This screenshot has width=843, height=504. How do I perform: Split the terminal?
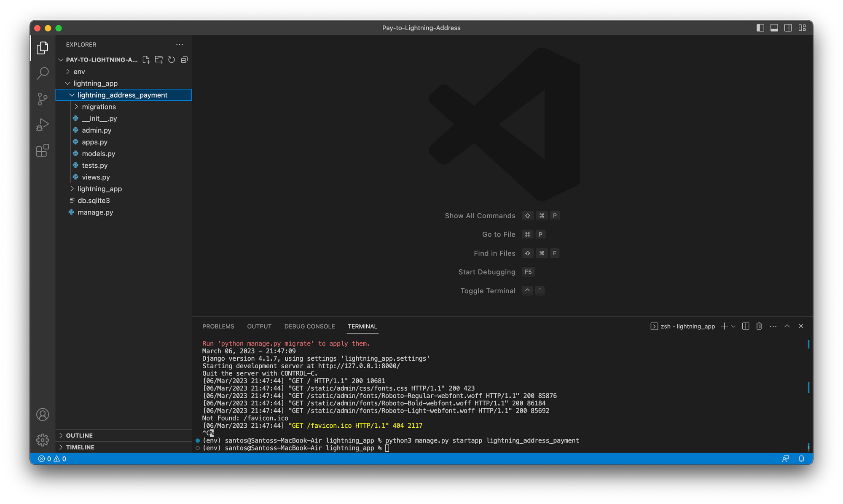[x=746, y=326]
